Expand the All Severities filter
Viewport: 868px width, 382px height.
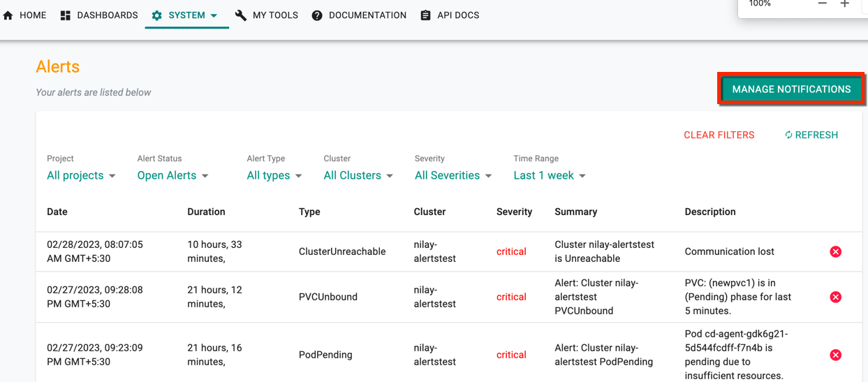tap(453, 175)
